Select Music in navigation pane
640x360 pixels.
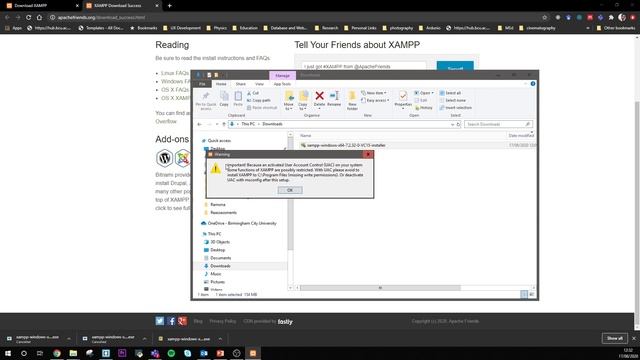[216, 274]
